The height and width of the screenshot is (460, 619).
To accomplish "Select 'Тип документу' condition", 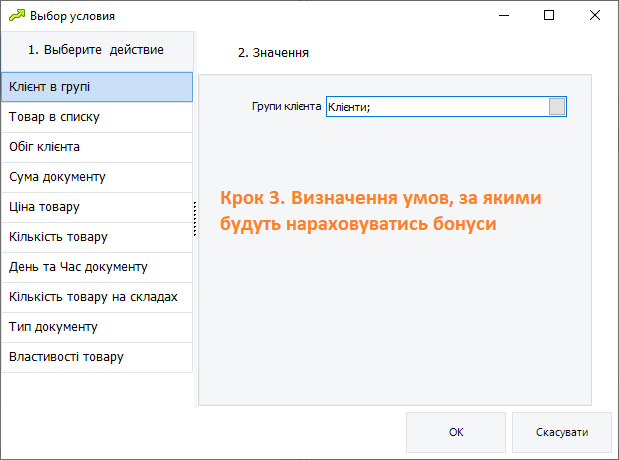I will tap(97, 327).
